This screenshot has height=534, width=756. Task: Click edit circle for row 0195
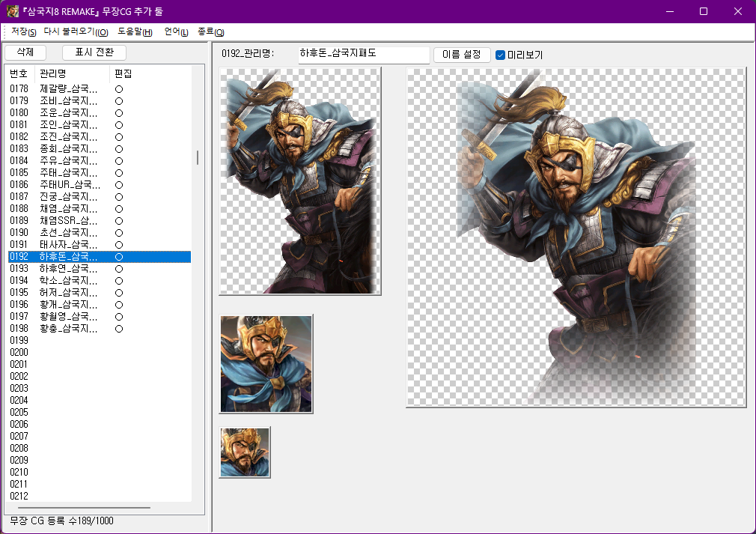119,293
